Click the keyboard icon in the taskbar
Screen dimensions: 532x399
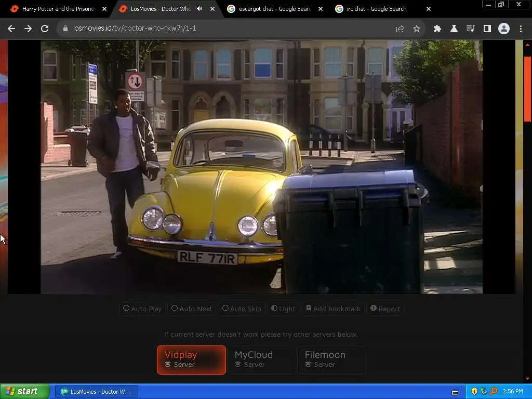tap(455, 392)
